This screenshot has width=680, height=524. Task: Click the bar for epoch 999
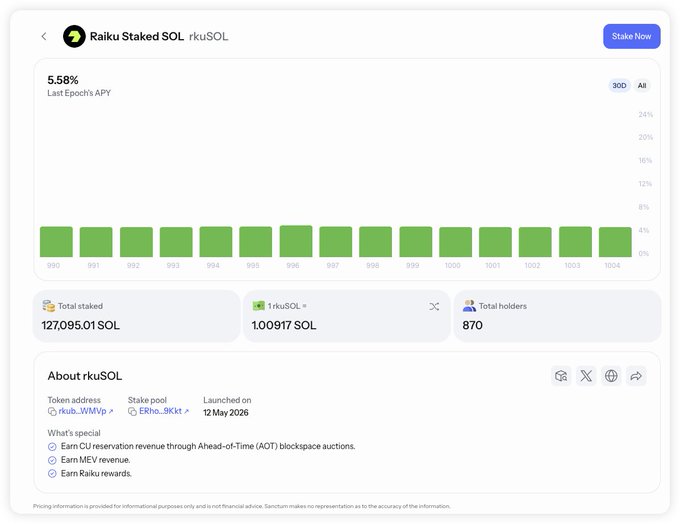tap(415, 242)
